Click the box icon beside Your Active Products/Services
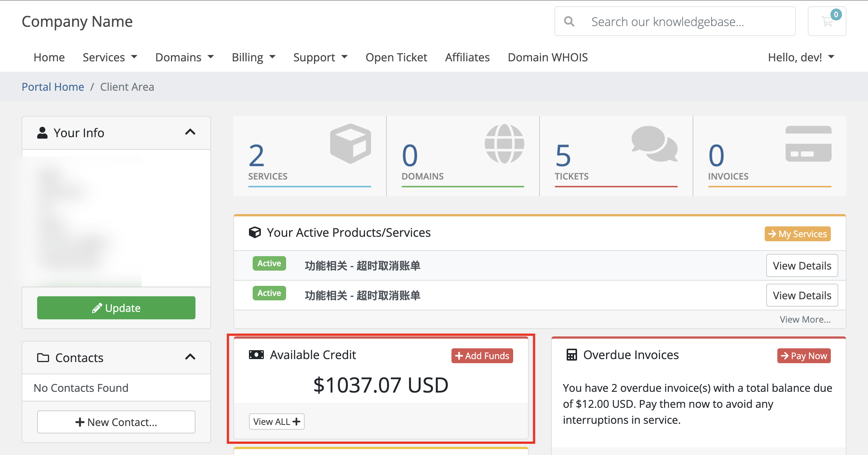 click(255, 232)
